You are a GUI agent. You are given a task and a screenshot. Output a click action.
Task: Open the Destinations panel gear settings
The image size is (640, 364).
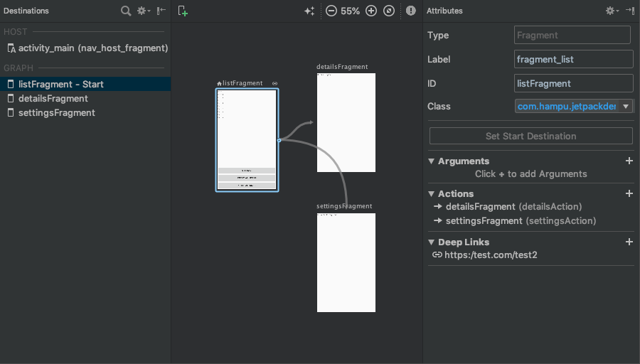(143, 11)
